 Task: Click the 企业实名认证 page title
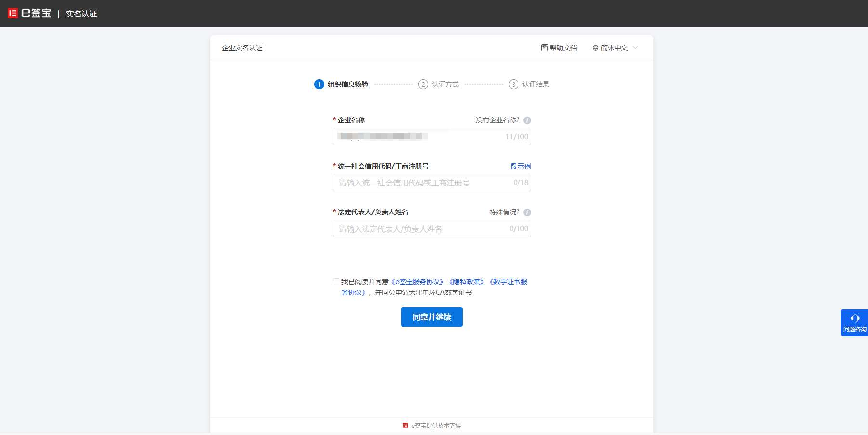click(x=242, y=48)
